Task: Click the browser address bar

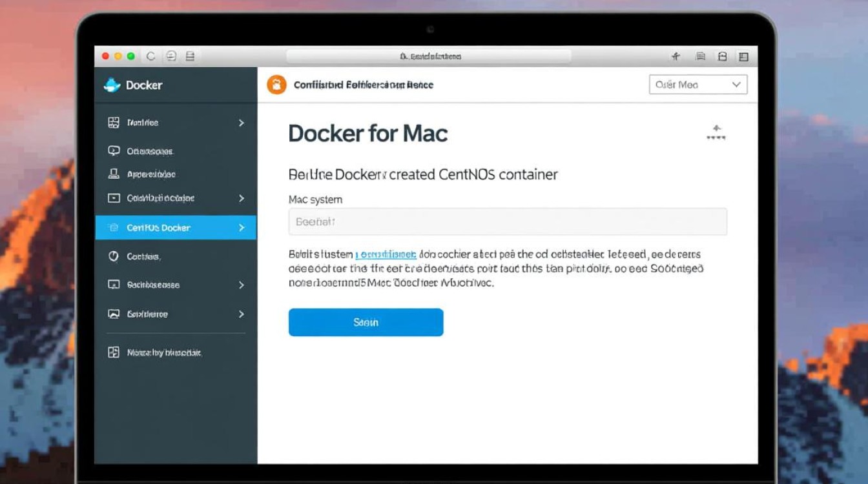Action: [429, 56]
